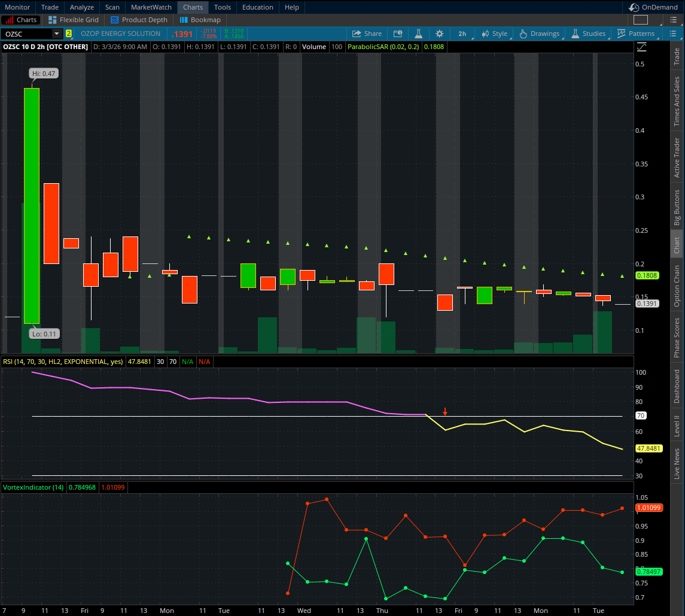Expand the Trade side panel
The height and width of the screenshot is (616, 685).
click(677, 56)
